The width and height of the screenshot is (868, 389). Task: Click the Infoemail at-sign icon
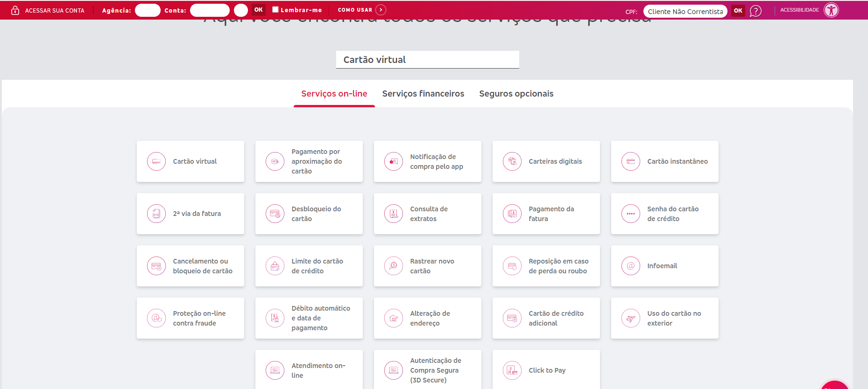[631, 266]
